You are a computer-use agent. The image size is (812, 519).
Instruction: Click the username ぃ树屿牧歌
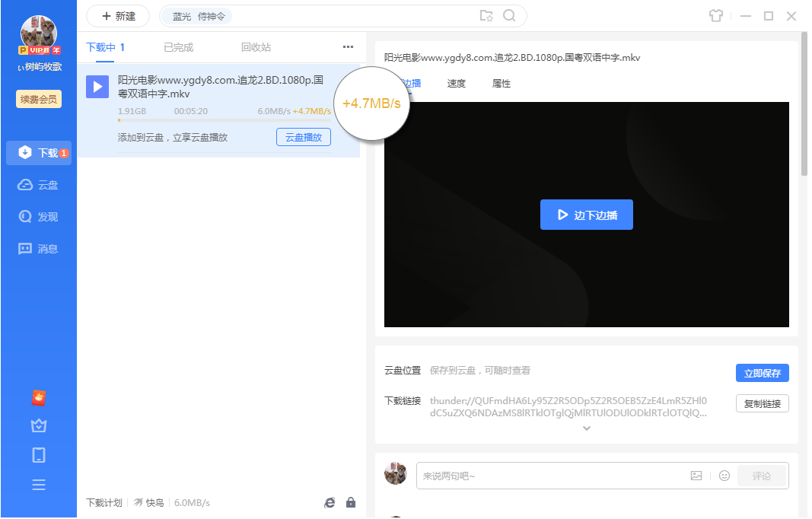[40, 67]
